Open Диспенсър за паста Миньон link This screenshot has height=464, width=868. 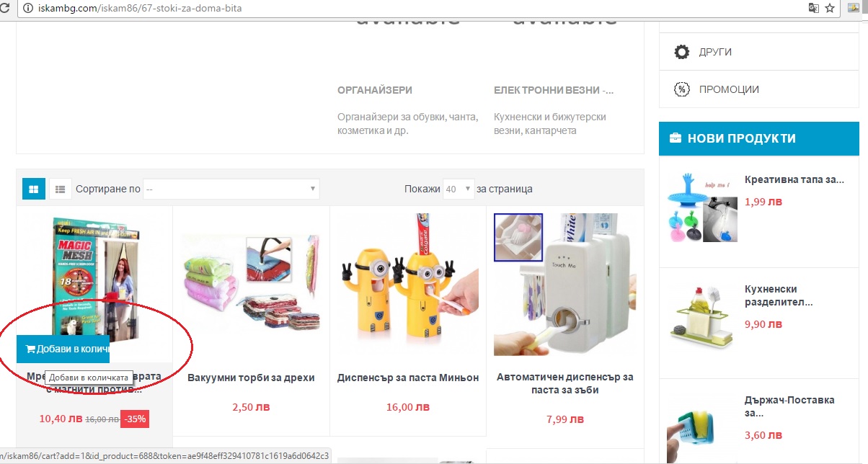coord(408,378)
